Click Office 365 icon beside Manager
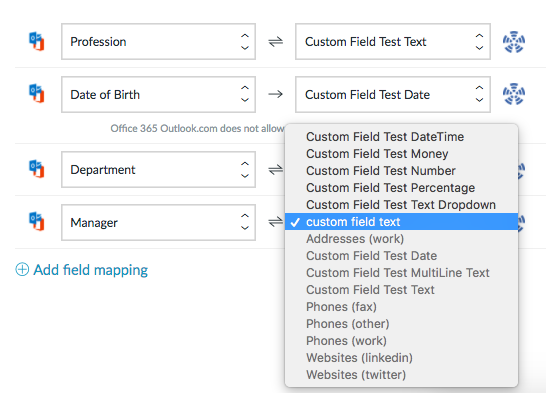 (37, 221)
